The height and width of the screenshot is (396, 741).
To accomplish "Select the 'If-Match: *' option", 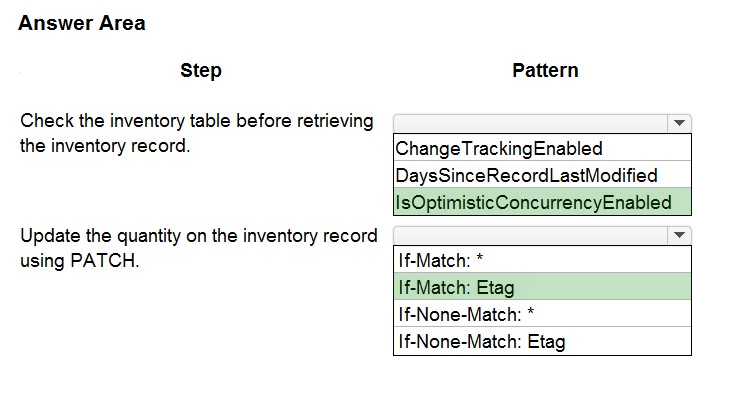I will tap(542, 259).
